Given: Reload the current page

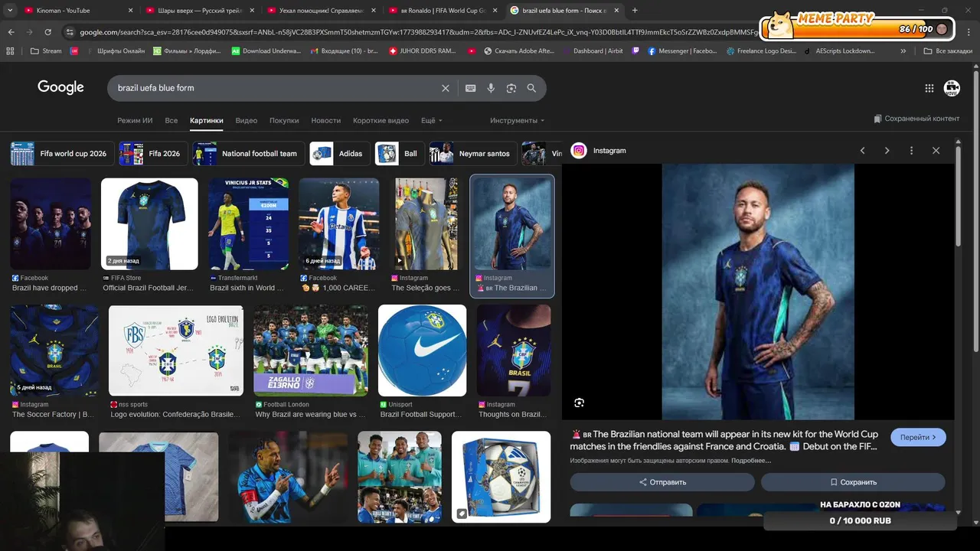Looking at the screenshot, I should [47, 32].
